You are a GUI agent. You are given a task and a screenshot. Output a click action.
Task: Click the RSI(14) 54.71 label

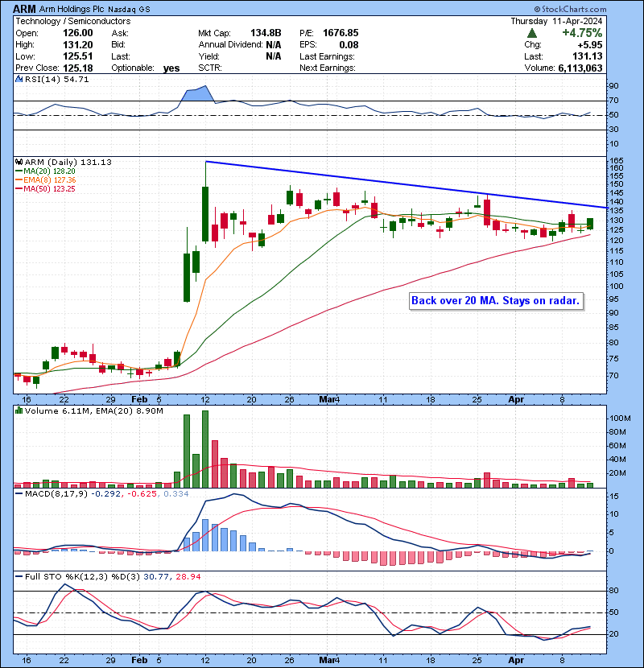point(56,79)
